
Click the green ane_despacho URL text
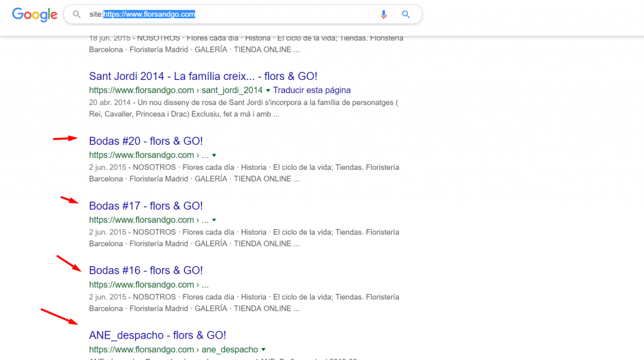pyautogui.click(x=173, y=349)
